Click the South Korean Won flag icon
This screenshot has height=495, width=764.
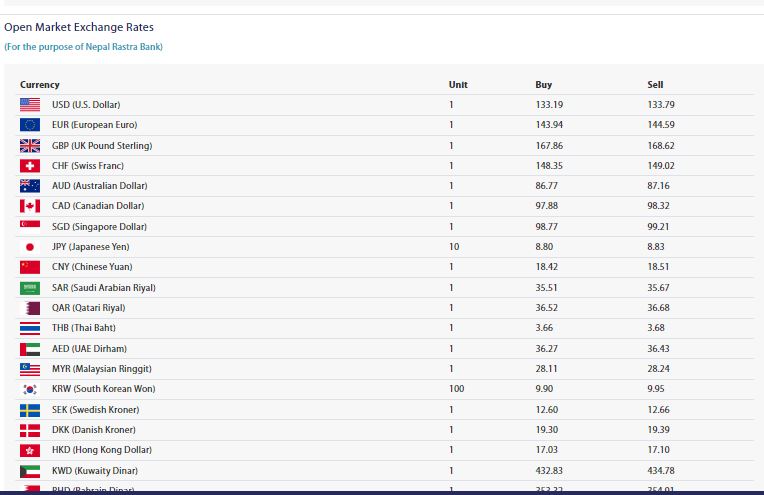tap(30, 389)
